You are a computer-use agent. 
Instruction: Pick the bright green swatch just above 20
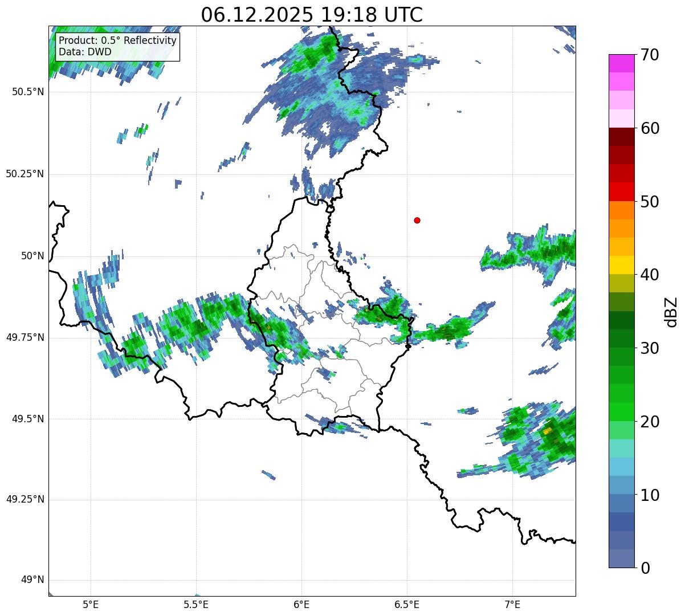pos(622,412)
